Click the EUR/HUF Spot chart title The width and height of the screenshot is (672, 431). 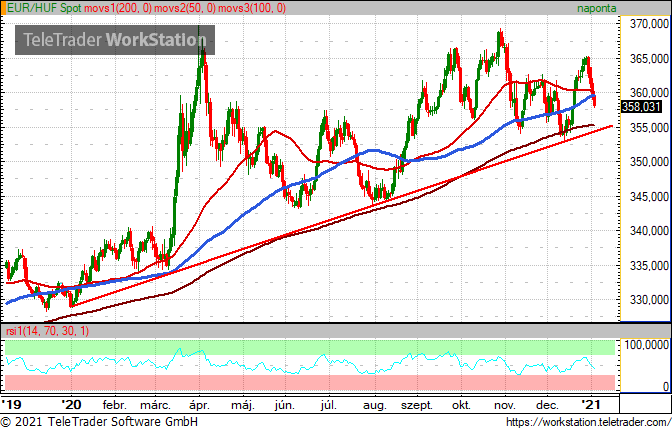click(x=44, y=8)
